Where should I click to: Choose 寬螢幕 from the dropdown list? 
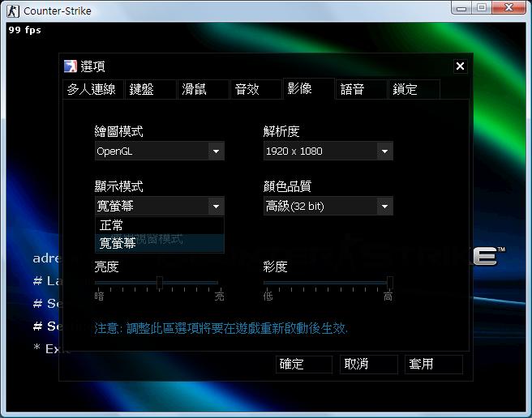tap(160, 243)
